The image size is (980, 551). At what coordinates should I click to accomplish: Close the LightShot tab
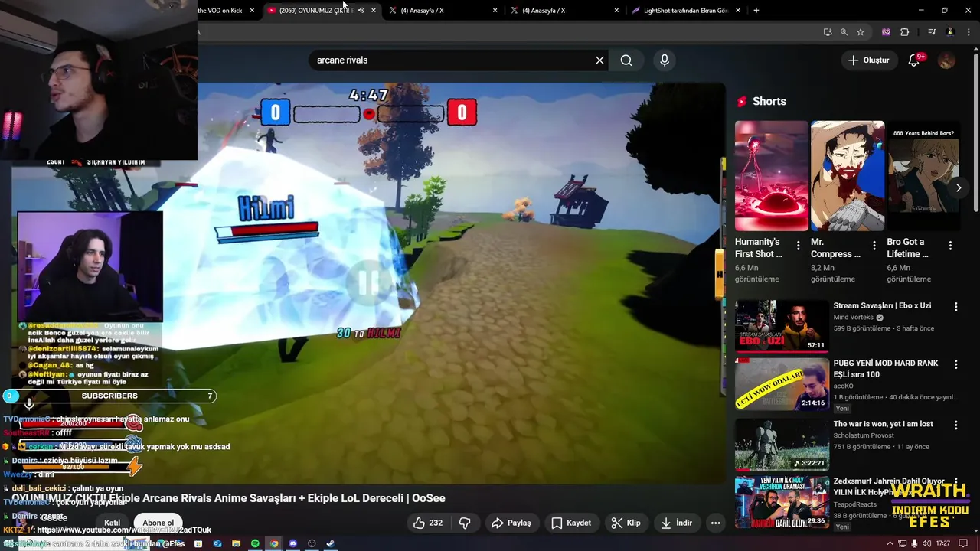click(738, 11)
